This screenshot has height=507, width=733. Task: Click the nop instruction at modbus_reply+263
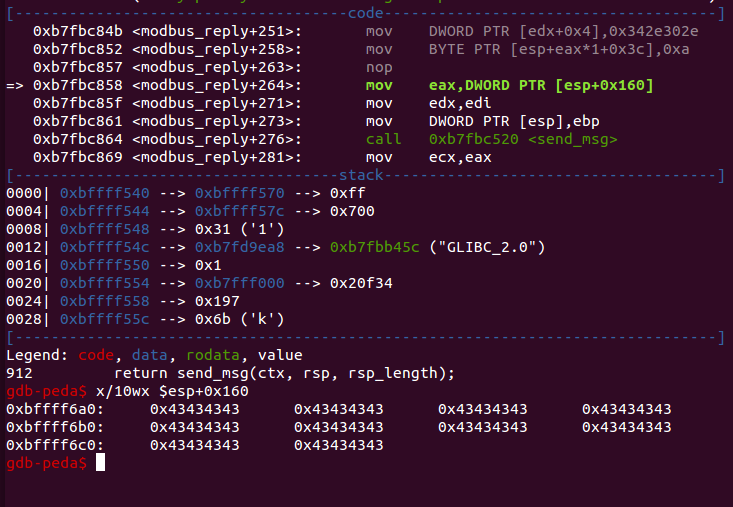pyautogui.click(x=379, y=67)
